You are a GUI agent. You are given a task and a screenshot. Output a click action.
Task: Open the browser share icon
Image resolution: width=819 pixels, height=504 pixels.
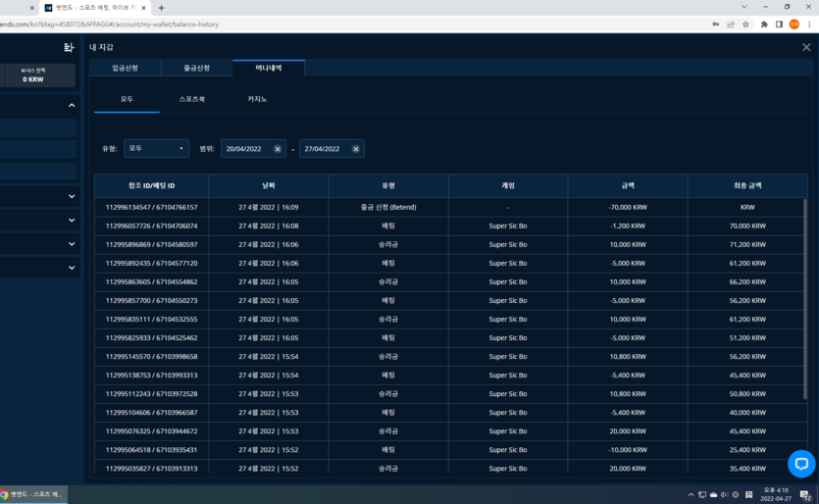click(730, 25)
